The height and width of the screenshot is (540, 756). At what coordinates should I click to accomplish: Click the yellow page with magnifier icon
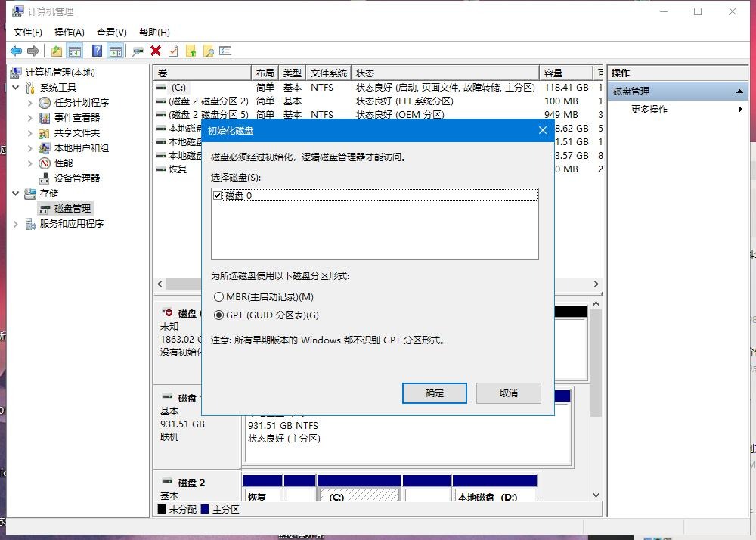pyautogui.click(x=209, y=51)
